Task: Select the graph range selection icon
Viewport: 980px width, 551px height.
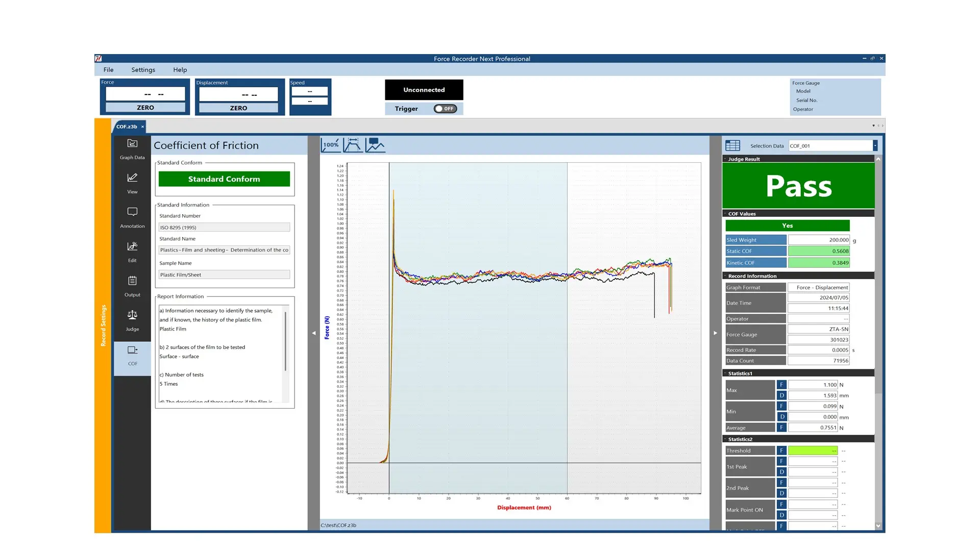Action: coord(353,145)
